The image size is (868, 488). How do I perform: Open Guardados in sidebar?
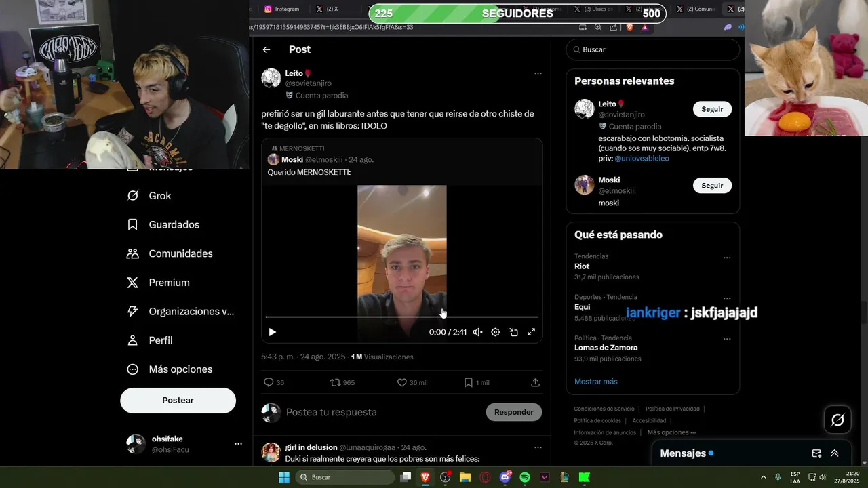[x=163, y=224]
